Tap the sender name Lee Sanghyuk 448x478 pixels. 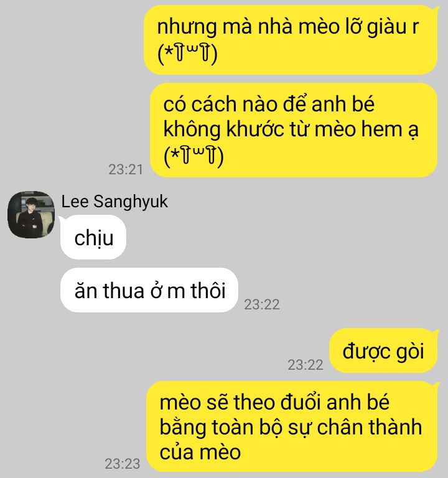114,202
